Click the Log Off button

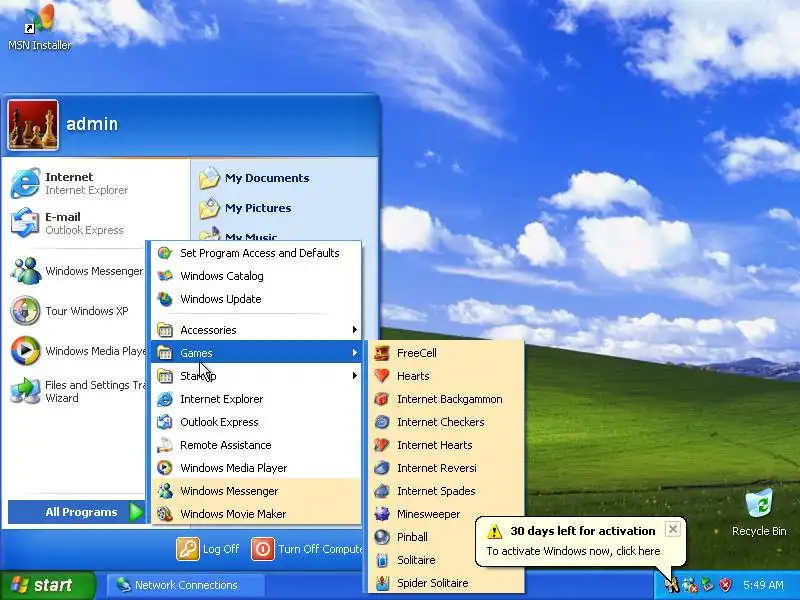click(x=208, y=549)
